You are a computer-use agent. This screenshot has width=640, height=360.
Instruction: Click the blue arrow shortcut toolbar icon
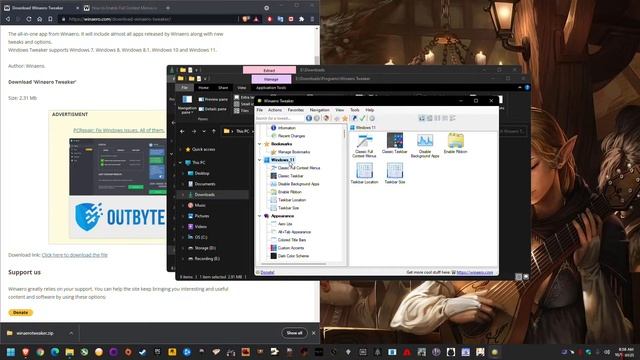[x=354, y=118]
